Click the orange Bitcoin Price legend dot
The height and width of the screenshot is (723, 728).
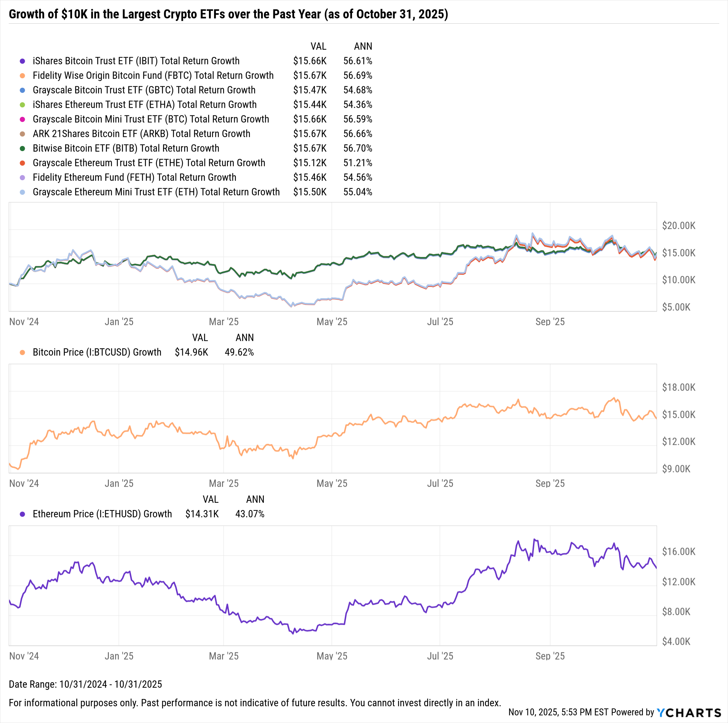coord(22,353)
